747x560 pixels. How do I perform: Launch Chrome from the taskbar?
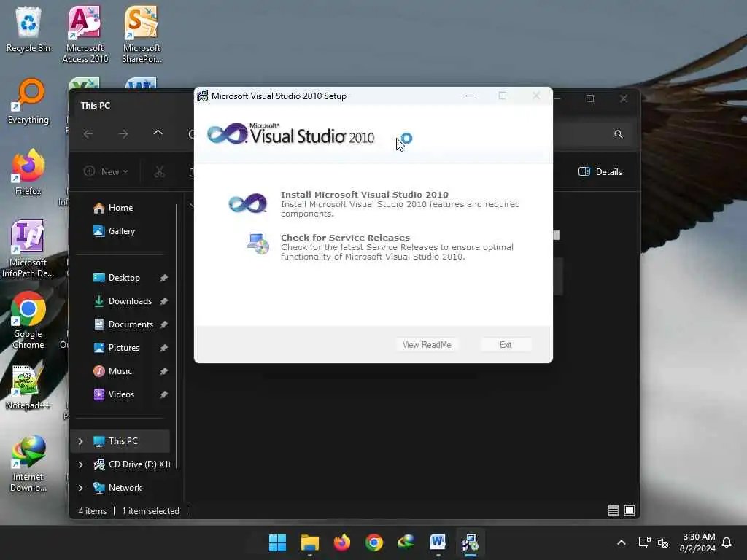point(374,542)
